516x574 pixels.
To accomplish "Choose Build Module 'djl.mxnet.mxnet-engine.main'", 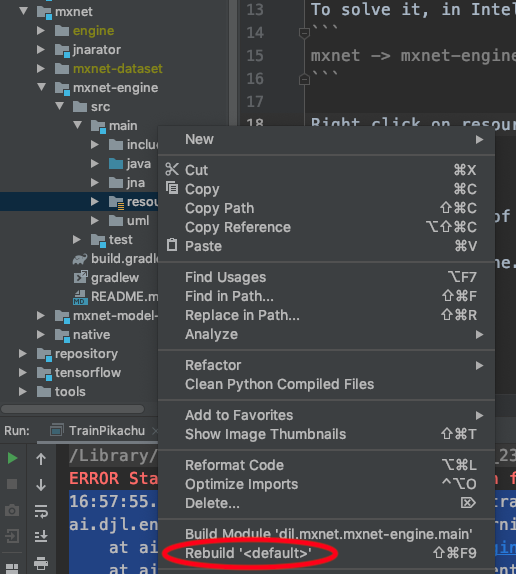I will pyautogui.click(x=326, y=534).
